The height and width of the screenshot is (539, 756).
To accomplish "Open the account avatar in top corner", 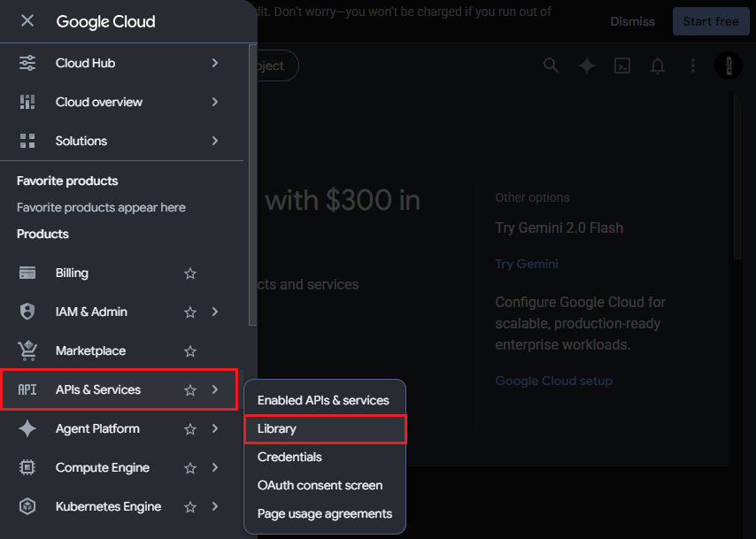I will 729,65.
